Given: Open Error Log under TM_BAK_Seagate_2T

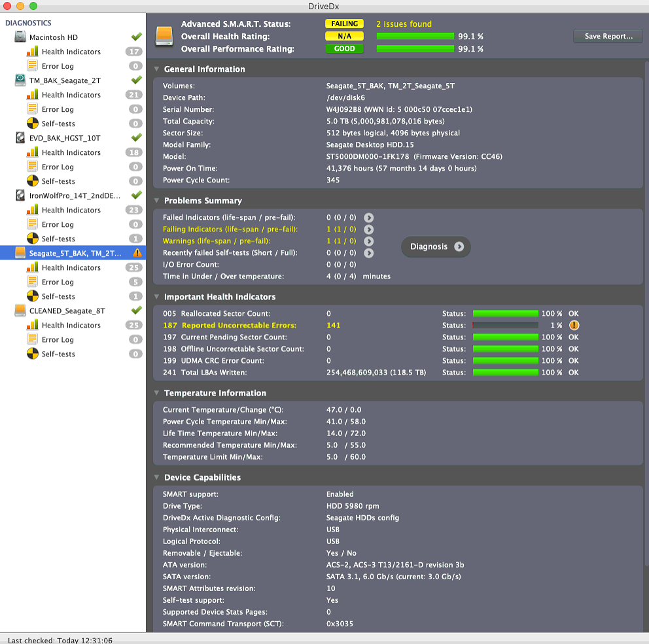Looking at the screenshot, I should pos(58,109).
